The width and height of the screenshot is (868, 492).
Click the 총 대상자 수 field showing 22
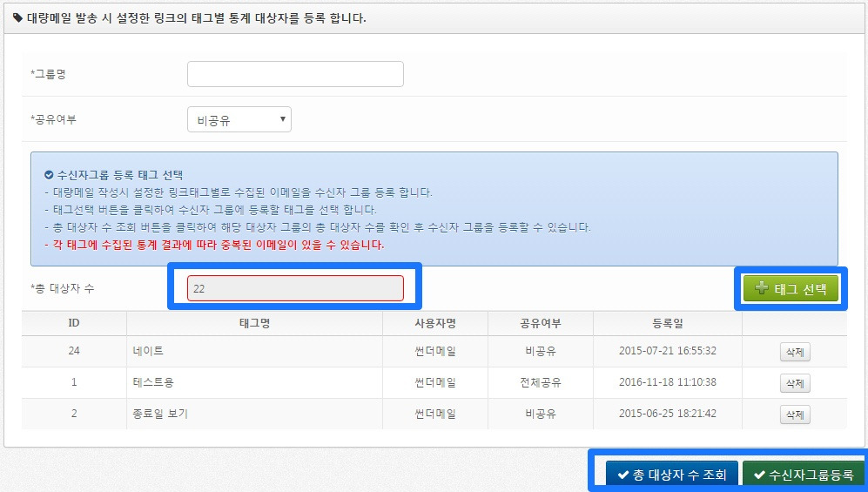coord(295,288)
